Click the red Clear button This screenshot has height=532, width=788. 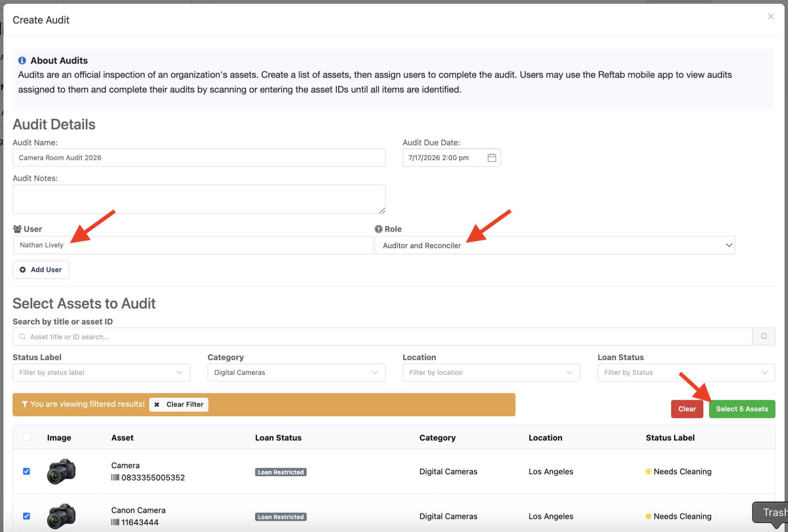[687, 409]
